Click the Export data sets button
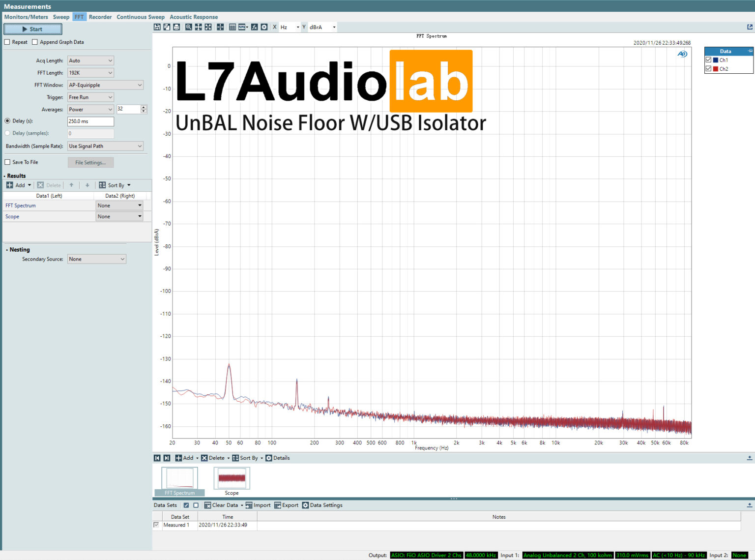755x560 pixels. 286,505
